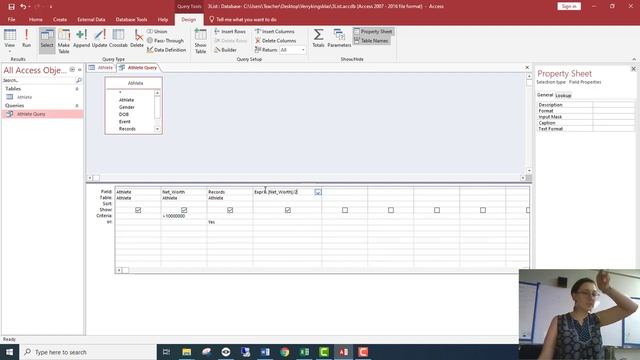
Task: Save the database with the Save icon
Action: pyautogui.click(x=11, y=7)
